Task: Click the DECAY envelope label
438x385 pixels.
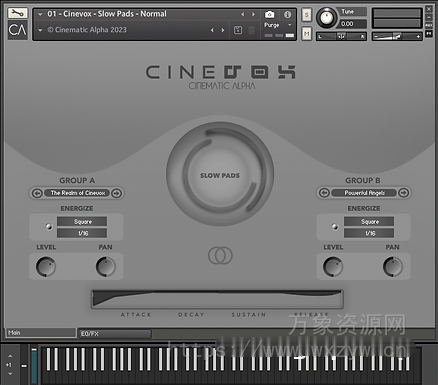Action: pyautogui.click(x=191, y=315)
